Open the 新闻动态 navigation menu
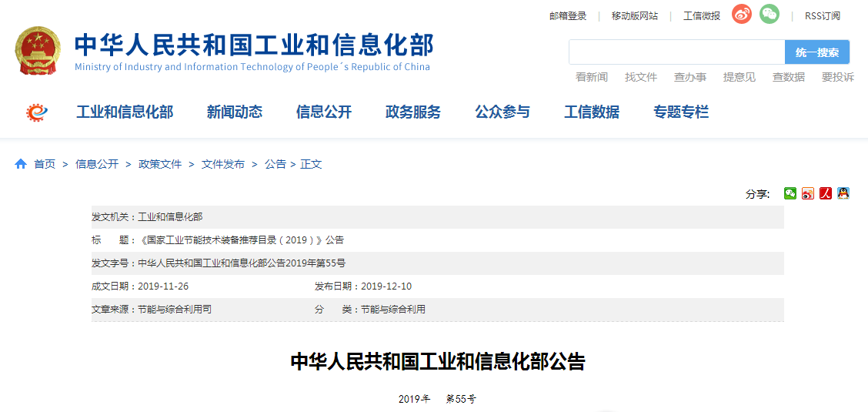The image size is (868, 412). click(x=235, y=112)
